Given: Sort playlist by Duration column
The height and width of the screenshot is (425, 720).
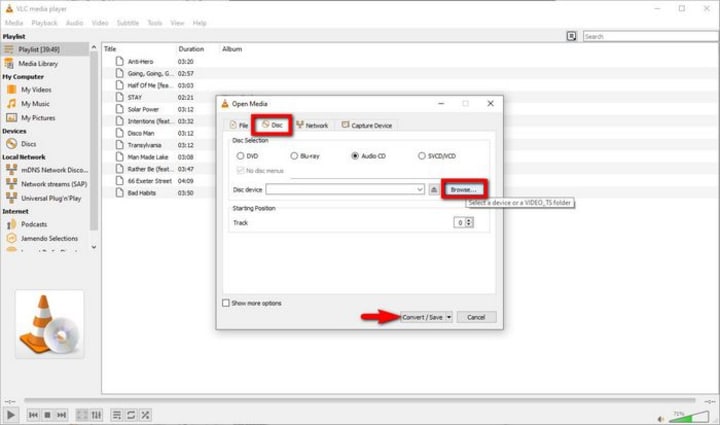Looking at the screenshot, I should pyautogui.click(x=191, y=49).
